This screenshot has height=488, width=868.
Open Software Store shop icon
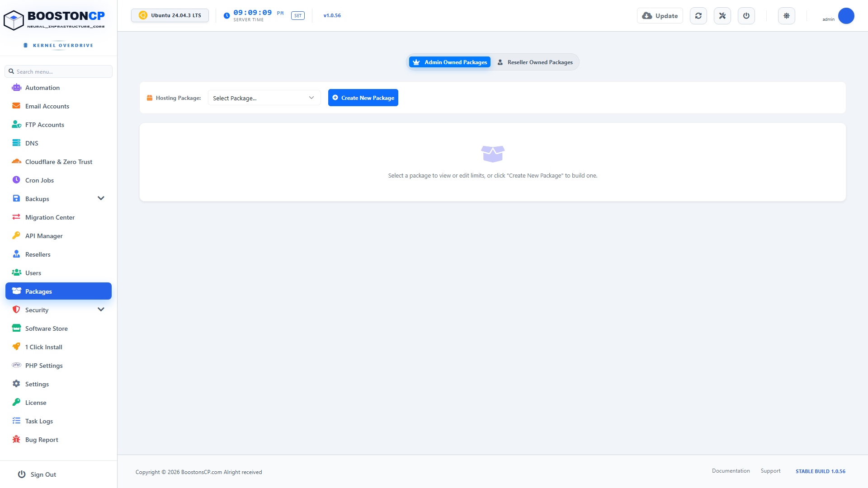point(16,328)
